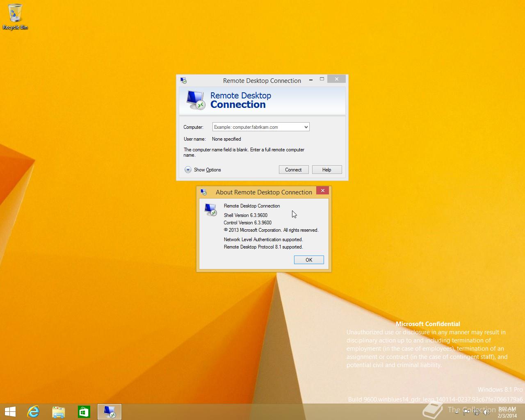Open the Windows Start button

10,411
